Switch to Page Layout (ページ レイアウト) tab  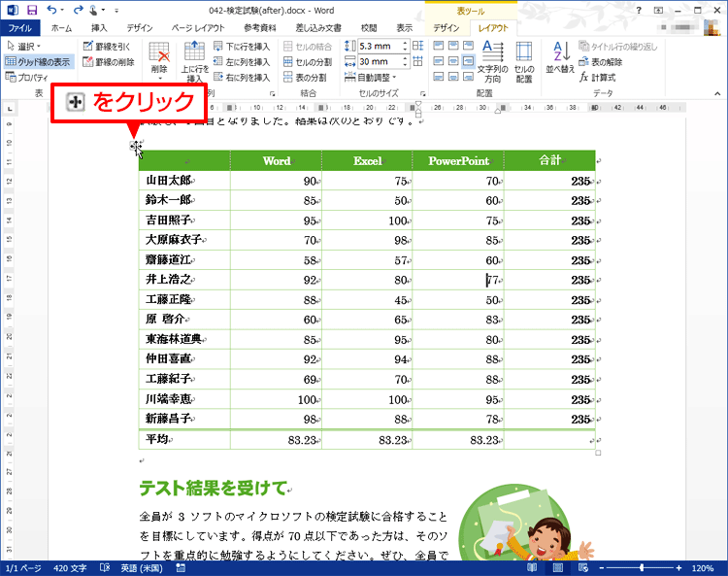coord(198,28)
